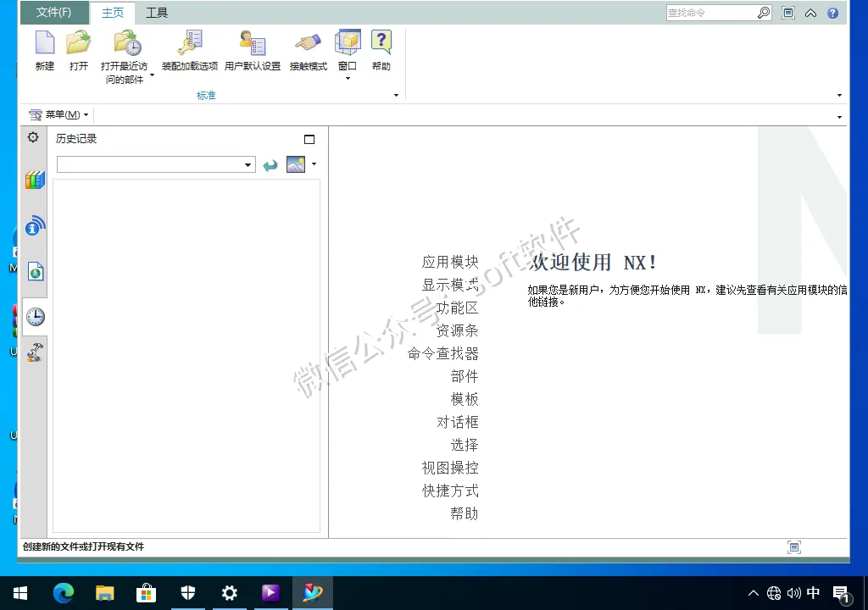Open the 快捷方式 welcome topic
This screenshot has width=868, height=610.
pos(450,491)
